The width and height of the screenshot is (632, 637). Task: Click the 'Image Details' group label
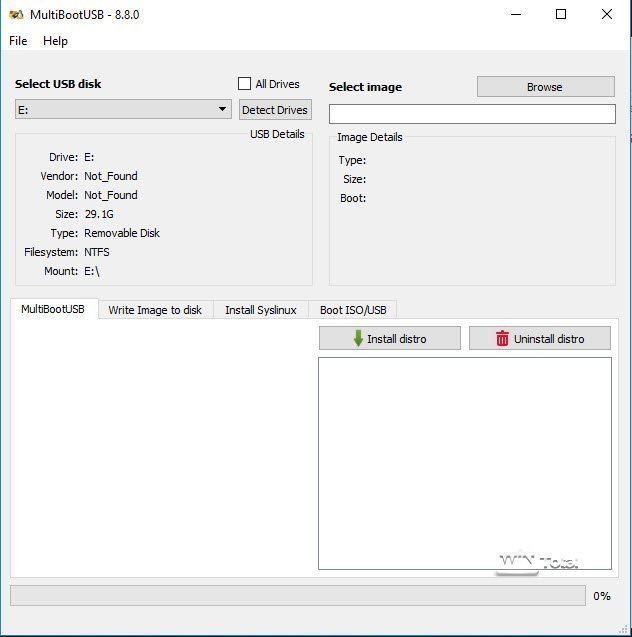(x=370, y=137)
